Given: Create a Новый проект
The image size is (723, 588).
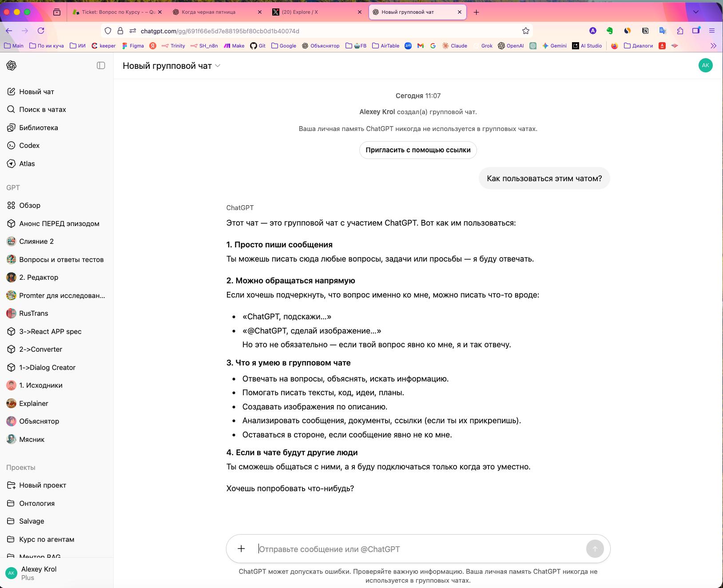Looking at the screenshot, I should [x=43, y=485].
